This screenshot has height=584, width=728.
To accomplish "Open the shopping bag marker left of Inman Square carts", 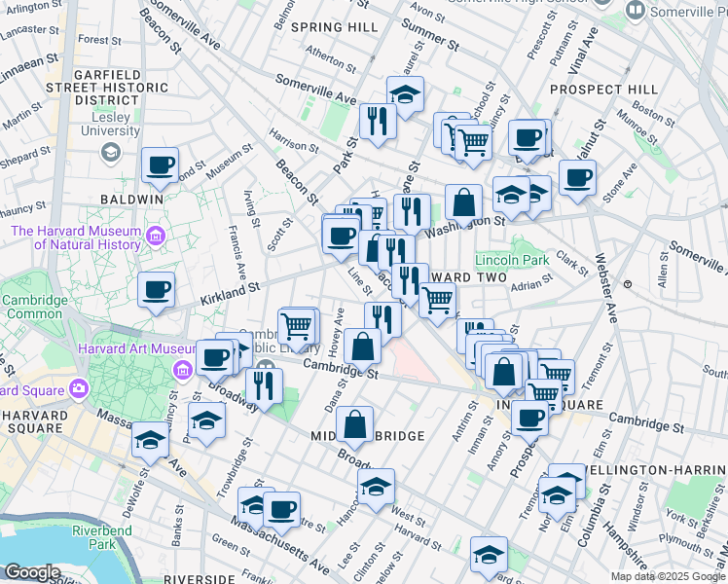I will click(x=503, y=375).
